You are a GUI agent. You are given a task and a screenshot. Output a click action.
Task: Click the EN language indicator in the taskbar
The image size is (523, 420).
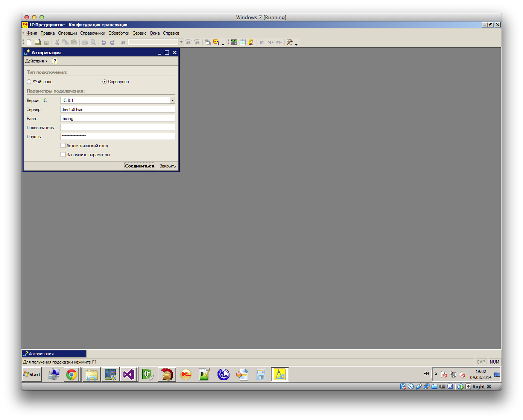tap(426, 374)
